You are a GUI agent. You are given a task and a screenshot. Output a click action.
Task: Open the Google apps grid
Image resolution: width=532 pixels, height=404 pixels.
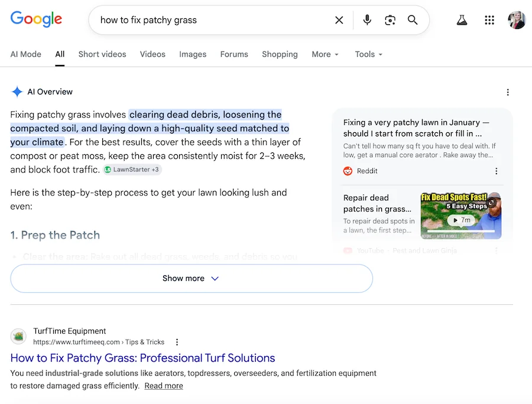tap(489, 20)
